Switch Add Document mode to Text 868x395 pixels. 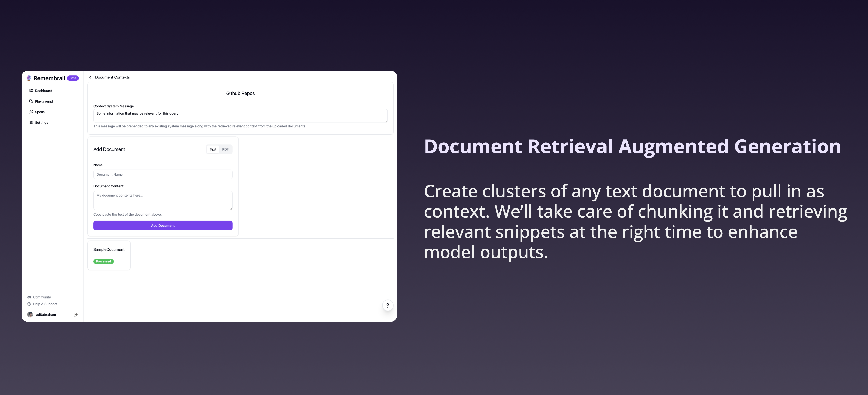[x=213, y=149]
